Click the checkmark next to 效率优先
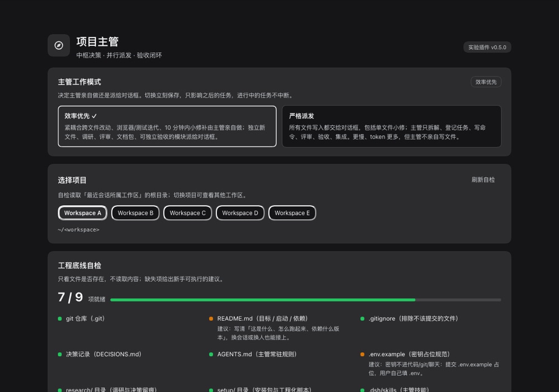The height and width of the screenshot is (392, 559). (94, 116)
